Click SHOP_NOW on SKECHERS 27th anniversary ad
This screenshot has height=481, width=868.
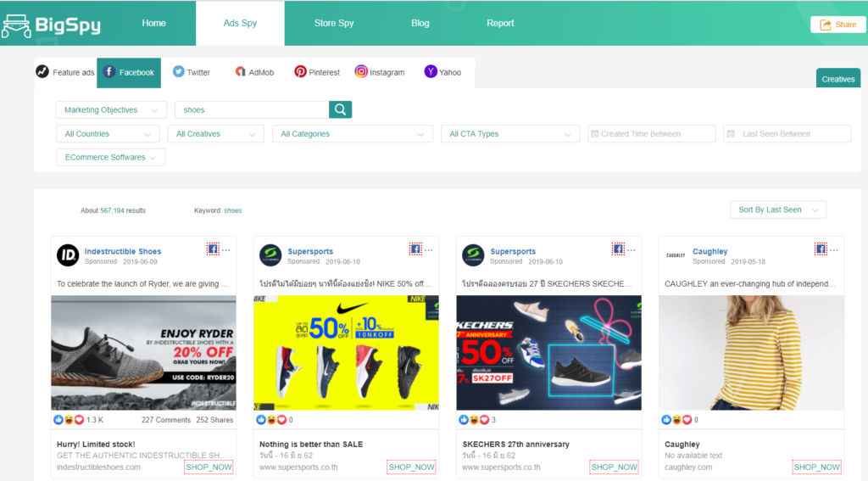(614, 467)
